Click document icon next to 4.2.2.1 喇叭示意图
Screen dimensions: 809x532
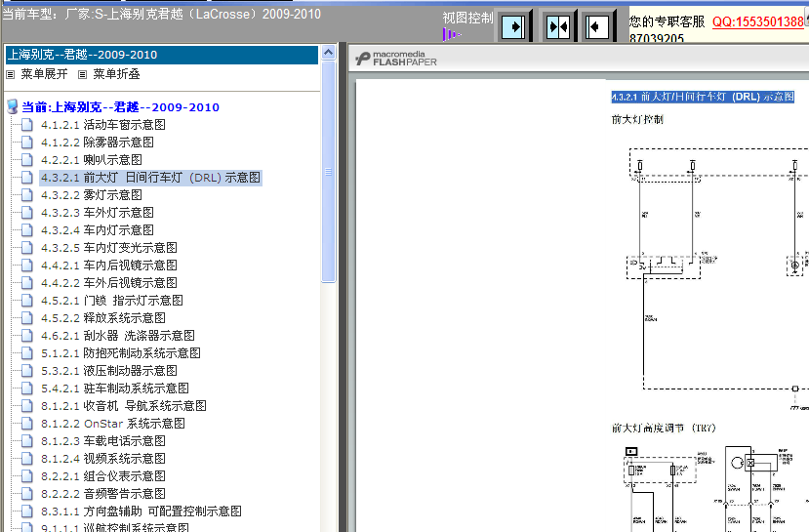27,159
